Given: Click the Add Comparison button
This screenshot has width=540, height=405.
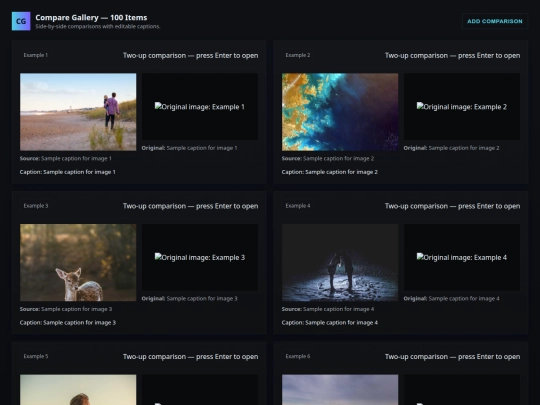Looking at the screenshot, I should tap(495, 21).
